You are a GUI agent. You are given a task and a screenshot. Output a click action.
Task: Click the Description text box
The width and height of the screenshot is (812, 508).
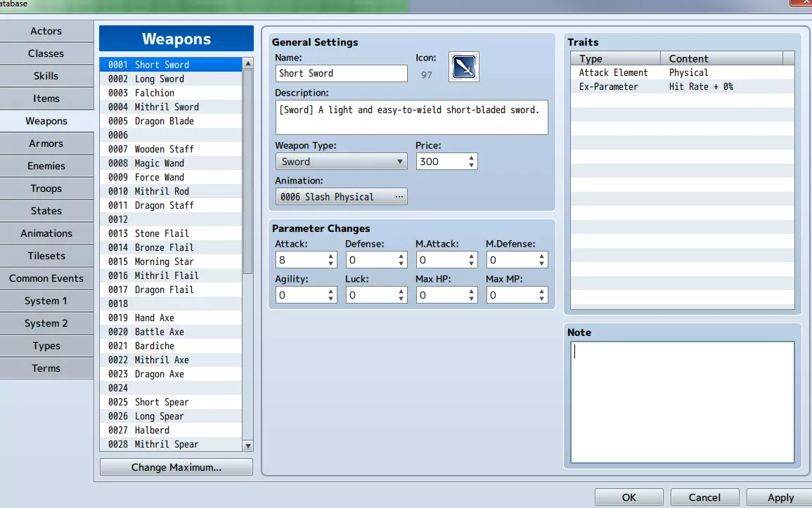click(412, 117)
